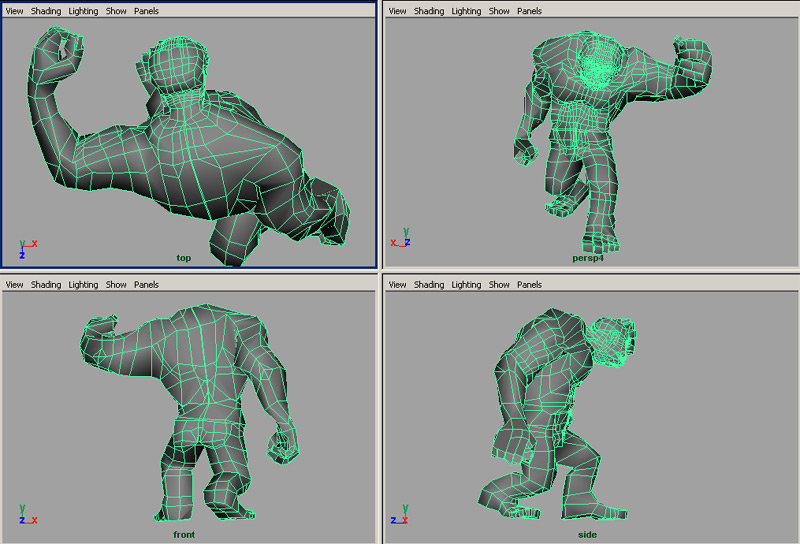The width and height of the screenshot is (800, 544).
Task: Open the Shading menu in the top viewport
Action: pyautogui.click(x=46, y=11)
